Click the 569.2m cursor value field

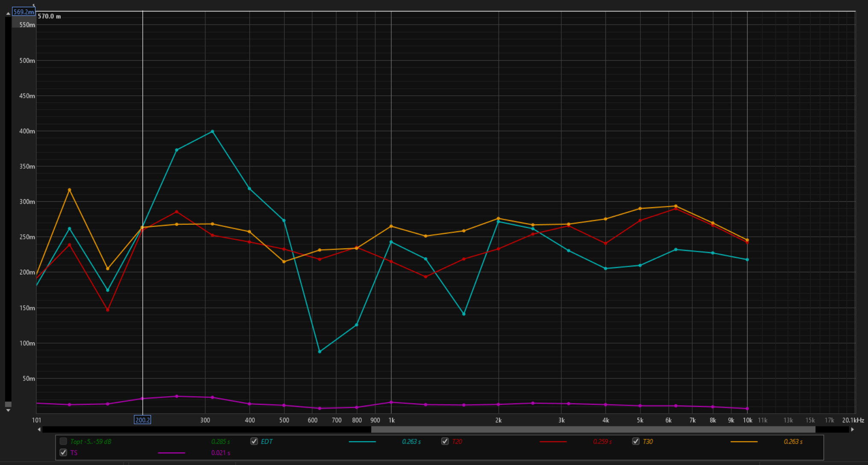tap(24, 12)
